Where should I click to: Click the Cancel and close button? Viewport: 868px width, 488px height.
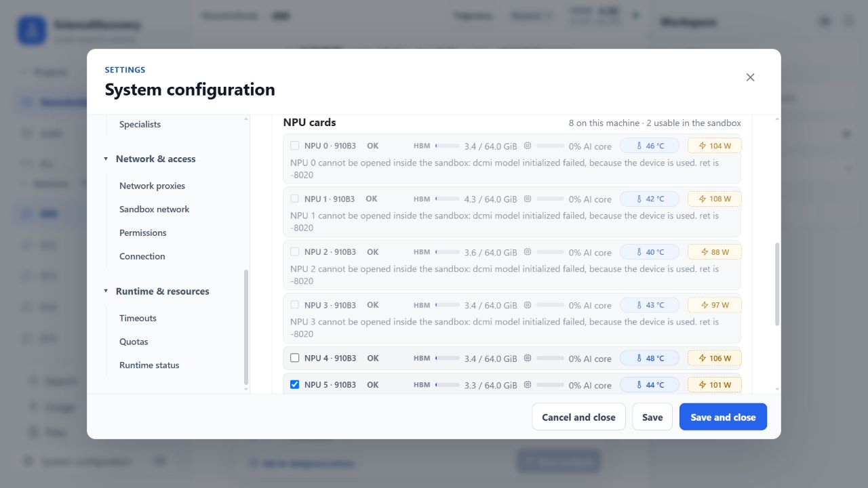(578, 417)
